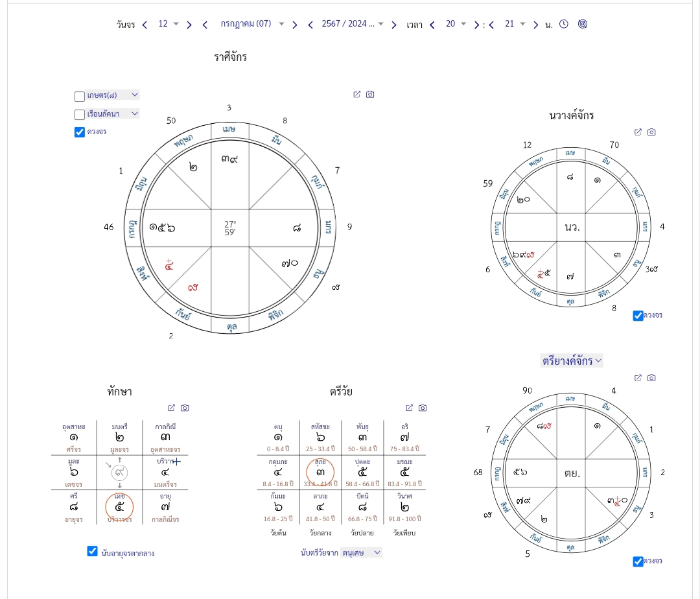700x599 pixels.
Task: Open ทักษา table in new window
Action: click(x=171, y=408)
